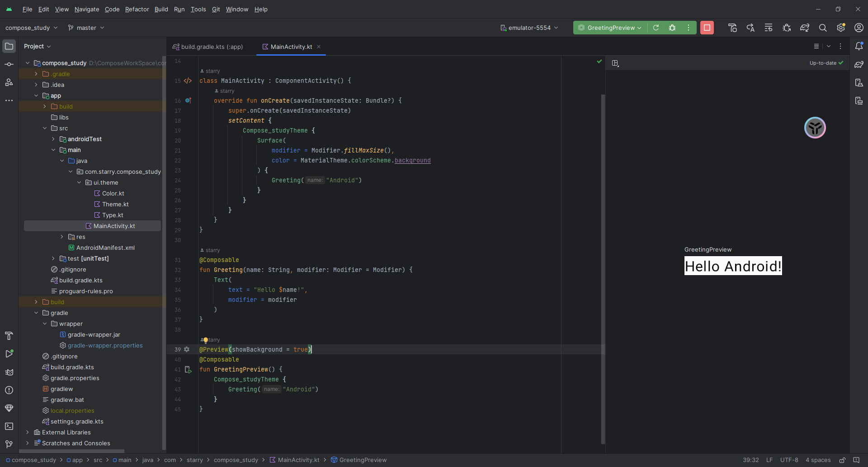
Task: Expand the res folder
Action: pyautogui.click(x=62, y=237)
